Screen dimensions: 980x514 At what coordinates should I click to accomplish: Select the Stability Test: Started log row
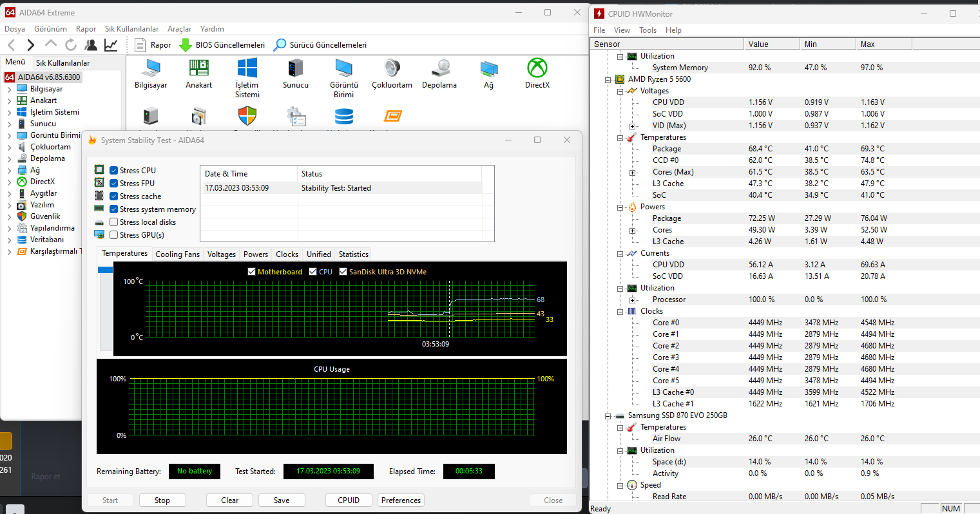(341, 188)
